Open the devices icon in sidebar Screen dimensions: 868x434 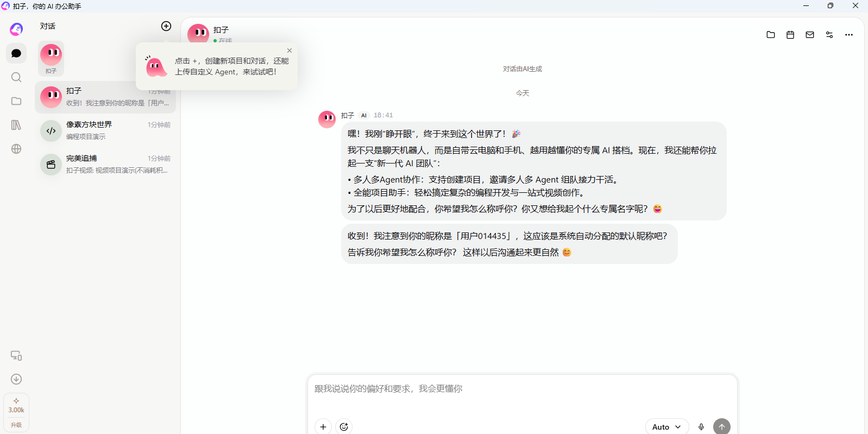16,356
